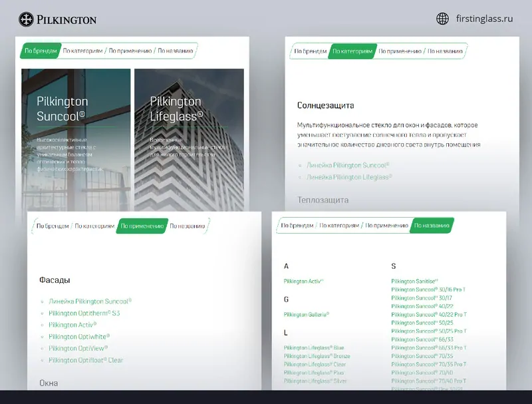532x404 pixels.
Task: Open Pilkington Optiwhite link
Action: coord(79,337)
